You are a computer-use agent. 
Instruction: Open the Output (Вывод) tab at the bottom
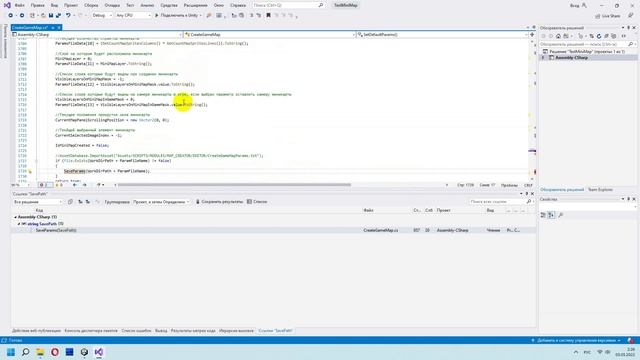point(161,331)
